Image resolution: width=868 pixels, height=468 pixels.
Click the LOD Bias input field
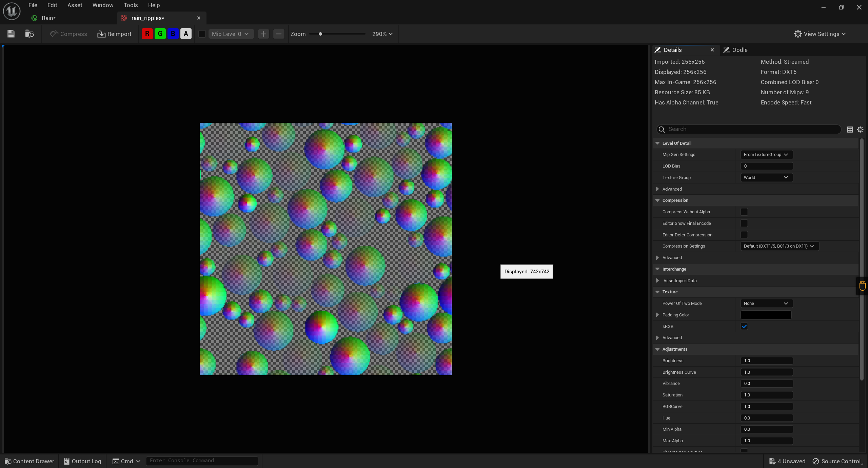pyautogui.click(x=767, y=166)
